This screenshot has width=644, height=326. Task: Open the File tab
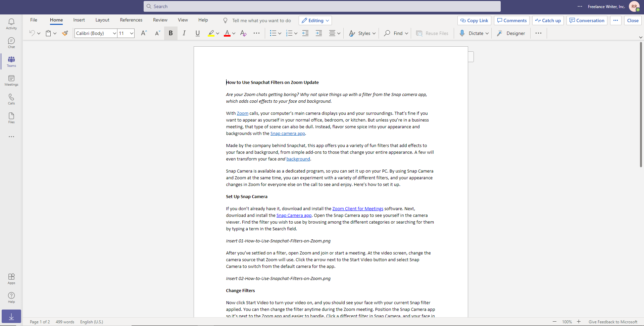click(34, 20)
